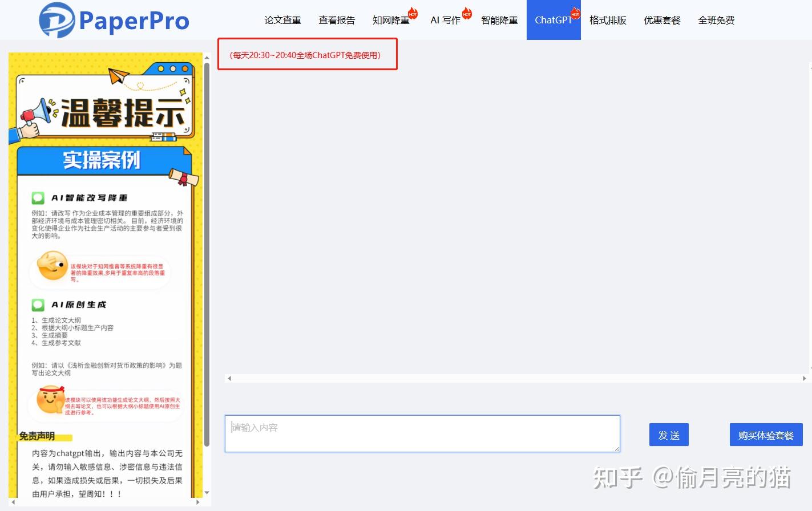Click the diploma scroll icon near 实操案例
812x511 pixels.
[x=184, y=177]
